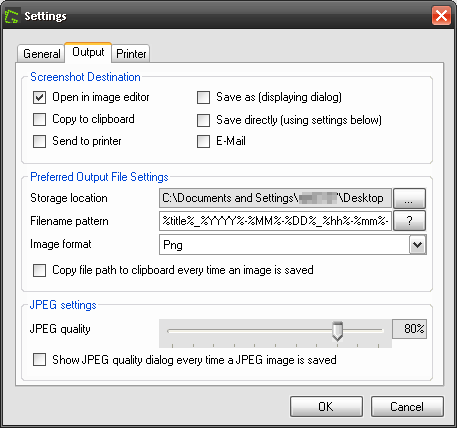This screenshot has height=428, width=457.
Task: Confirm settings with the OK button
Action: tap(326, 407)
